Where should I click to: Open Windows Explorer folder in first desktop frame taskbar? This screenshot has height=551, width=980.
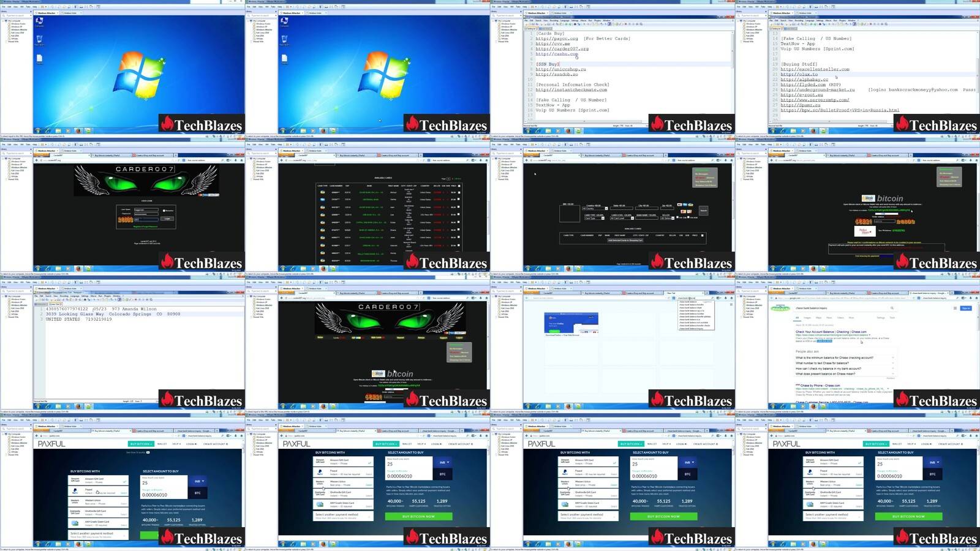tap(58, 130)
